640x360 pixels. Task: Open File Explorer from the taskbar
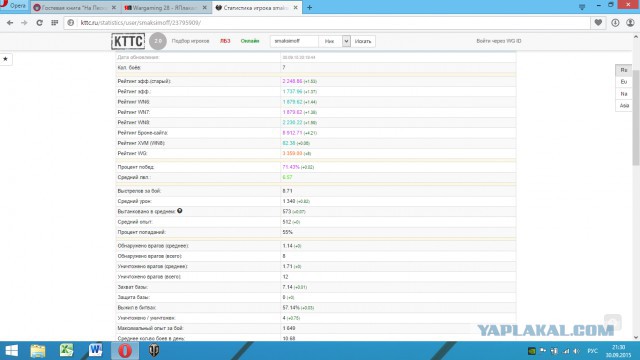38,351
